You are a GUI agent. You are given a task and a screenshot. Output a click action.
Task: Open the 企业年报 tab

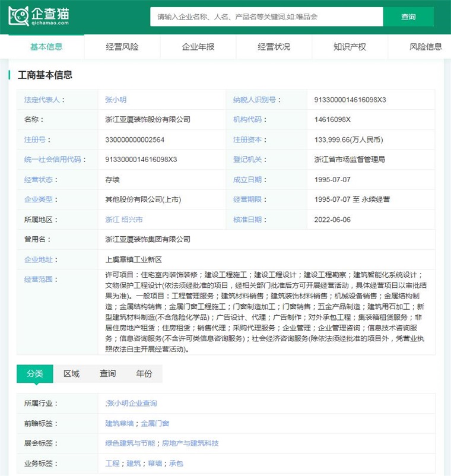198,47
